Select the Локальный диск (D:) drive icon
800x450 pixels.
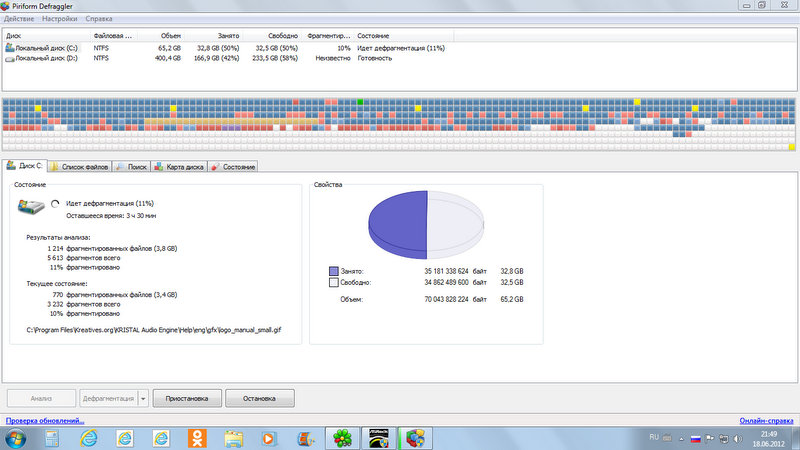[10, 59]
